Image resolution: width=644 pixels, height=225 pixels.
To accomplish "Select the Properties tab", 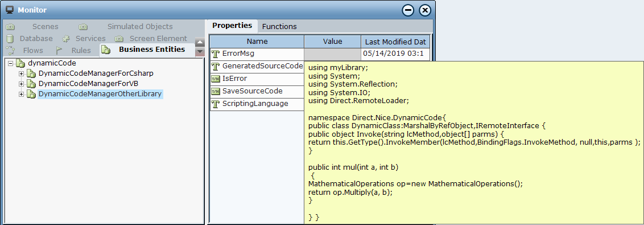I will [232, 26].
